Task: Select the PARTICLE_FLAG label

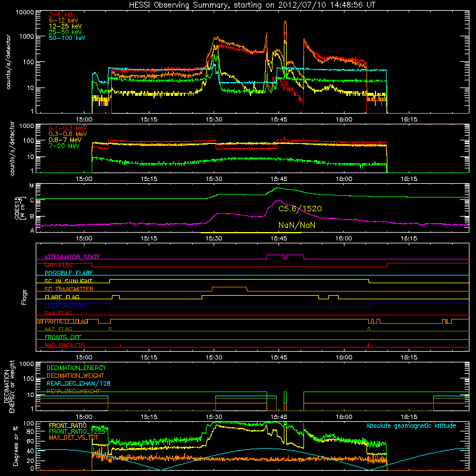Action: [x=67, y=321]
